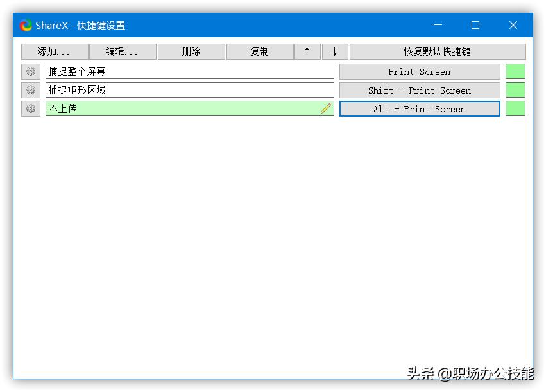Move selected hotkey up with the ↑ arrow
This screenshot has height=392, width=546.
coord(307,51)
